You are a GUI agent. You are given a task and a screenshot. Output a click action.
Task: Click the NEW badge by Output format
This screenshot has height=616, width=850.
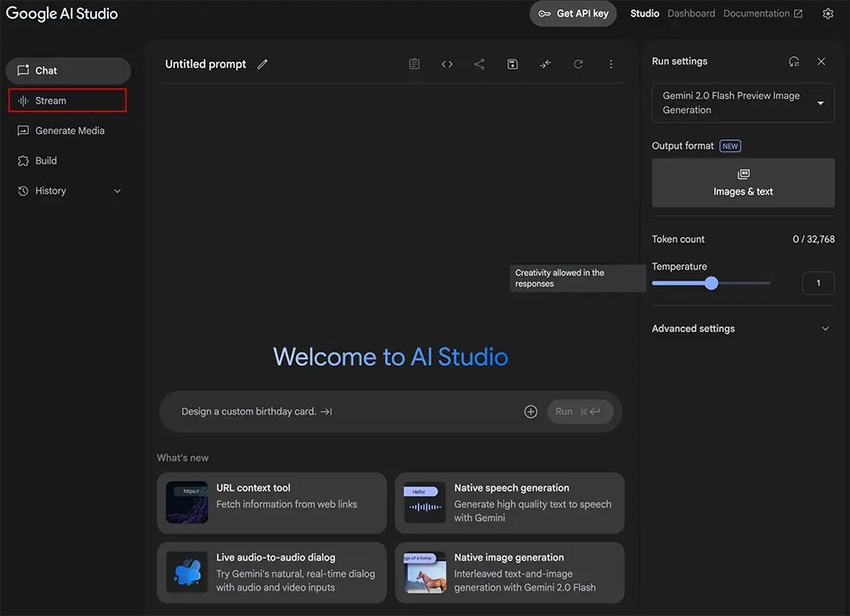coord(729,146)
